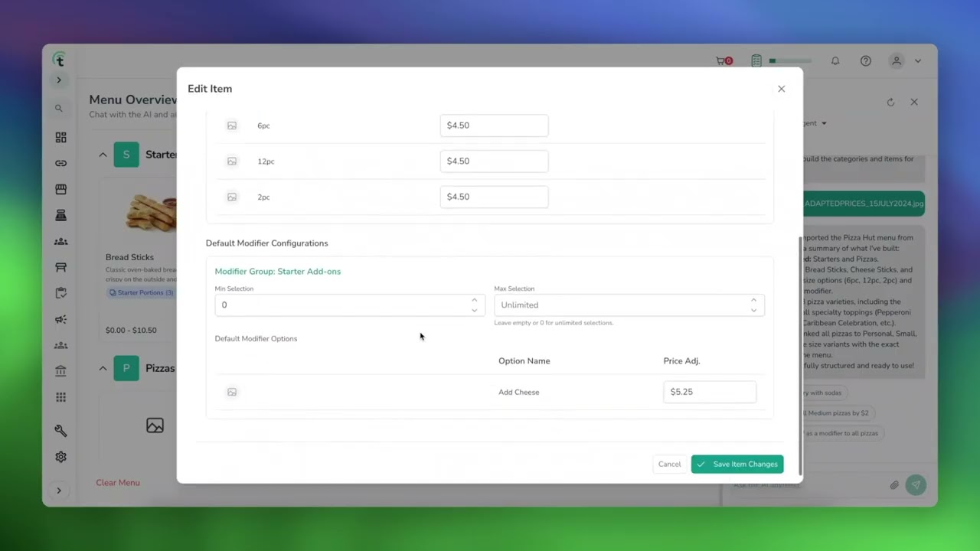Click the modifier to all pizzas suggestion
This screenshot has width=980, height=551.
click(x=842, y=433)
